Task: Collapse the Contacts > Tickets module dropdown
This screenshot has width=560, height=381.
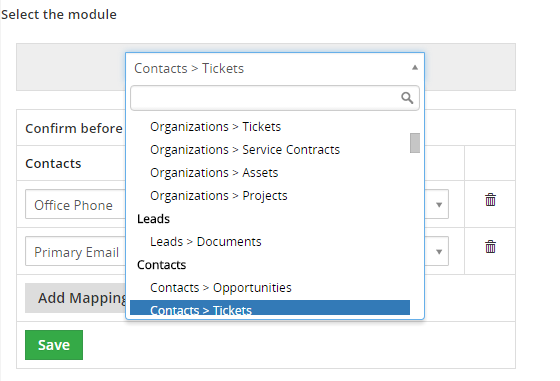Action: (x=415, y=67)
